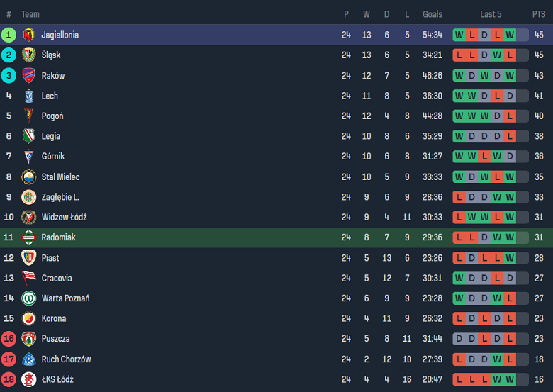Click the Piast club crest icon
The height and width of the screenshot is (392, 553).
pyautogui.click(x=28, y=258)
